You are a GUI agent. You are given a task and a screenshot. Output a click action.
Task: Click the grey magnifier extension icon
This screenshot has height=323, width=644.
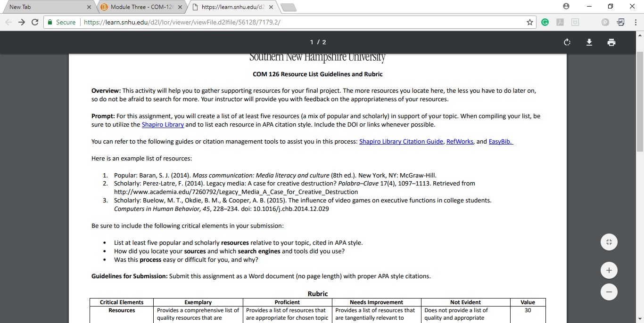click(x=605, y=22)
